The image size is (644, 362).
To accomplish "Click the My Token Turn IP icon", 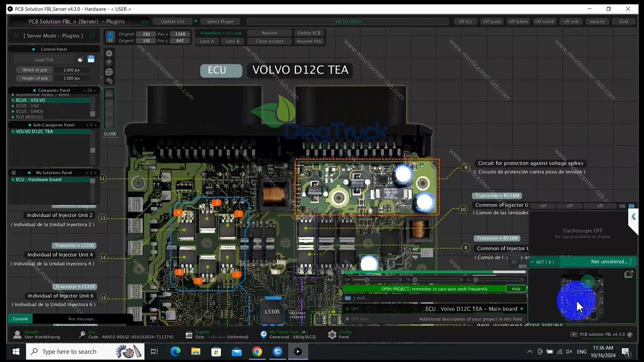I will pyautogui.click(x=264, y=334).
